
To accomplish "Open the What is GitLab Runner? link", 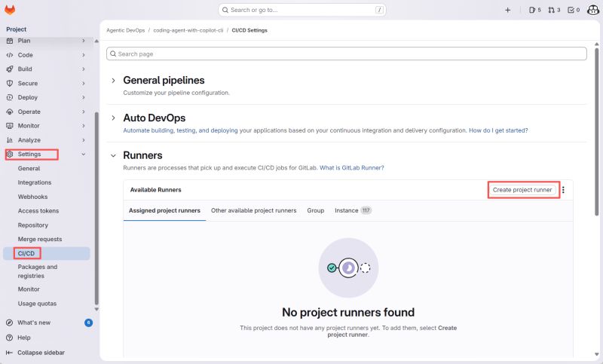I will click(x=352, y=167).
